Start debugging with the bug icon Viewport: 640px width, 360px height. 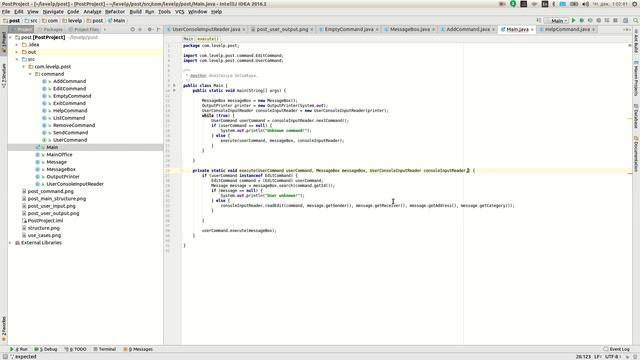pos(582,20)
